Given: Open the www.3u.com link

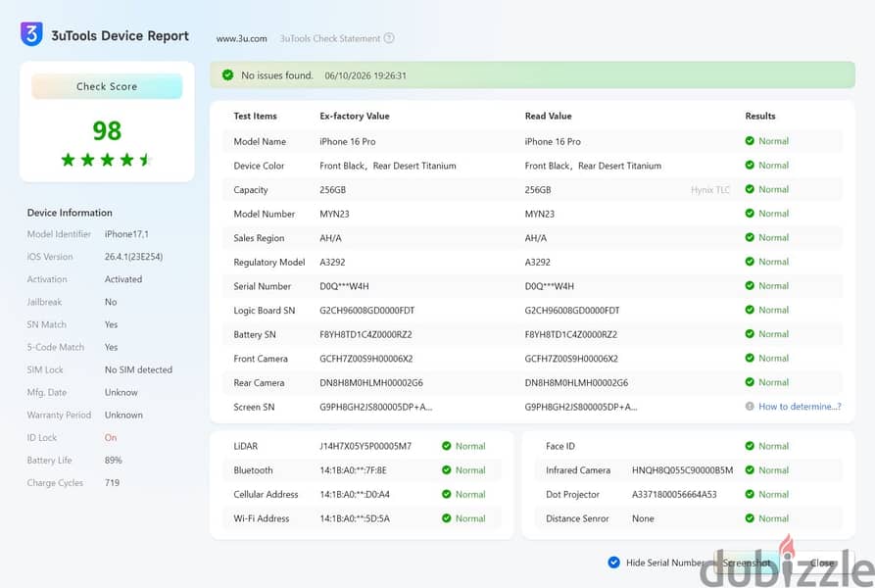Looking at the screenshot, I should click(242, 38).
